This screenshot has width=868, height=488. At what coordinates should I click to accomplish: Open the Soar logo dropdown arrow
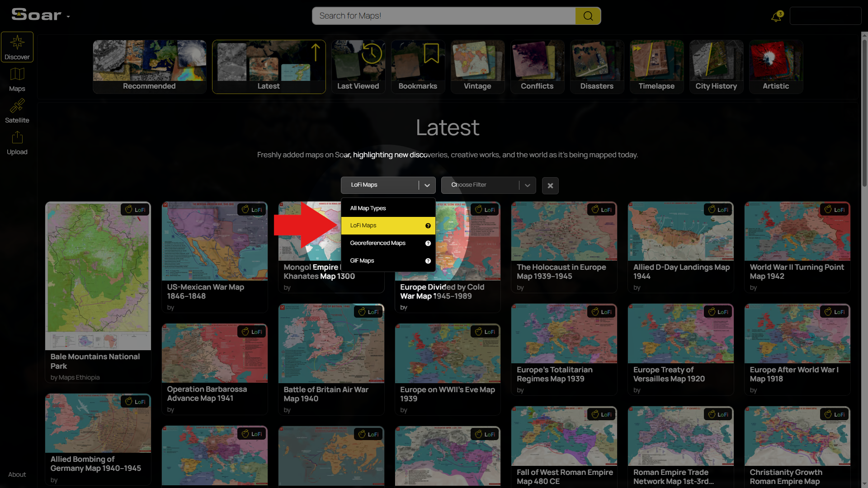(68, 17)
